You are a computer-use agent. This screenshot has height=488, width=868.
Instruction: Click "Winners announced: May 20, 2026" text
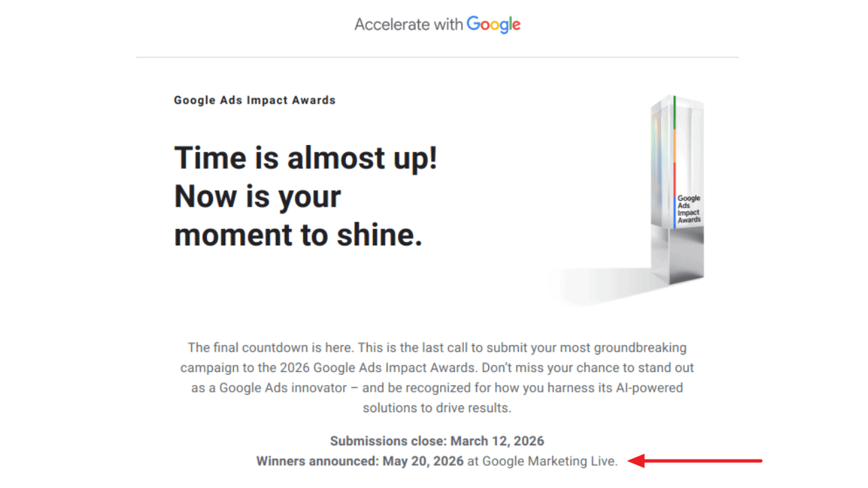pos(360,462)
